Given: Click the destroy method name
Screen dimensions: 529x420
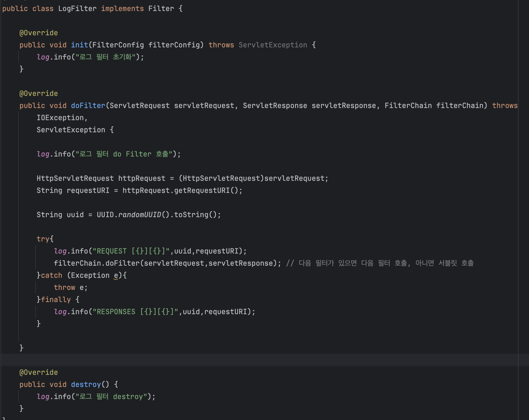Looking at the screenshot, I should (86, 384).
